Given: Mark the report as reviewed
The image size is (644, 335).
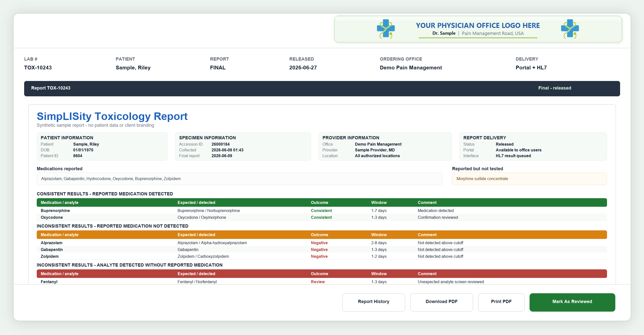Looking at the screenshot, I should pyautogui.click(x=572, y=302).
